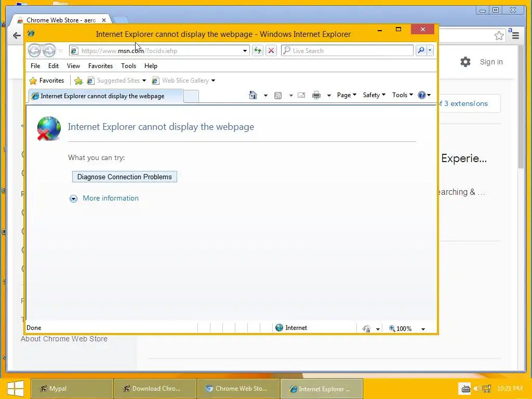Click the Live Search magnifier button
The height and width of the screenshot is (399, 532).
421,50
